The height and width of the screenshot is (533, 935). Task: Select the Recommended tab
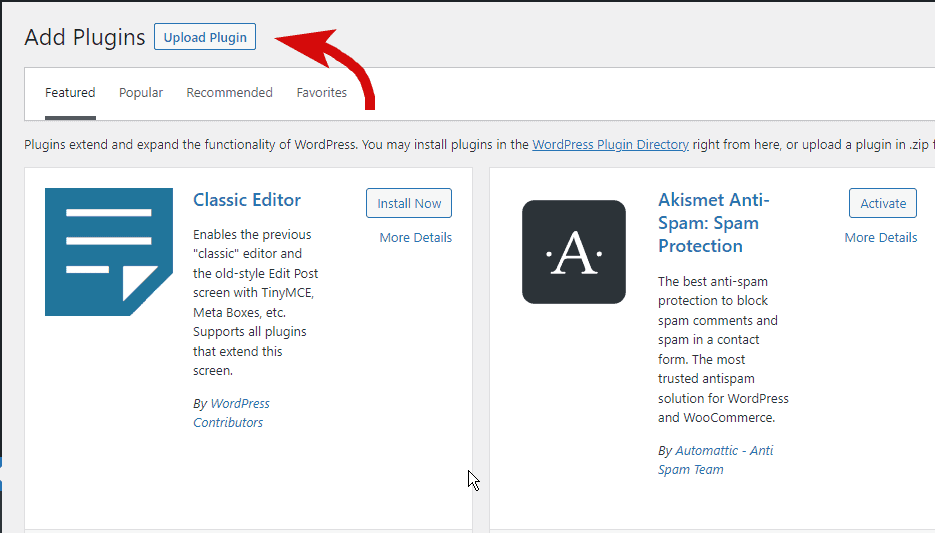(x=229, y=93)
